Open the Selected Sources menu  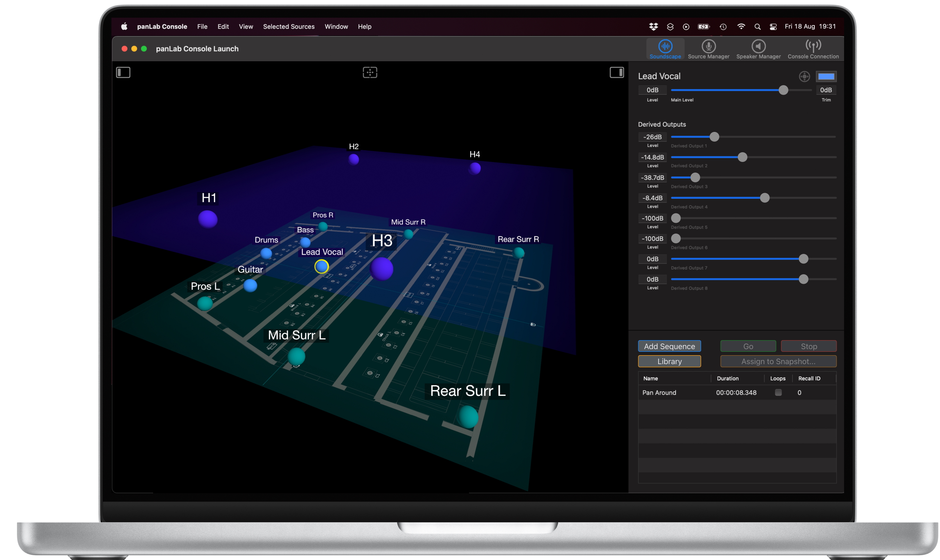coord(289,27)
